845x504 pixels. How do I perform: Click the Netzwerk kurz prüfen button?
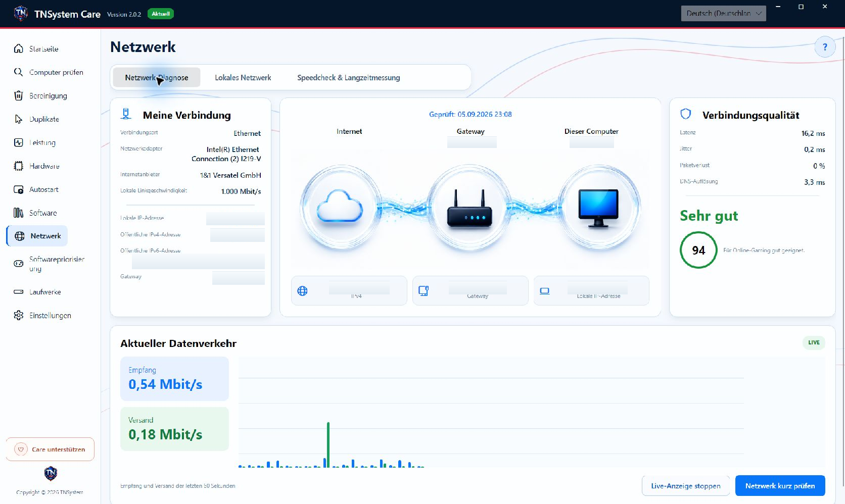780,486
